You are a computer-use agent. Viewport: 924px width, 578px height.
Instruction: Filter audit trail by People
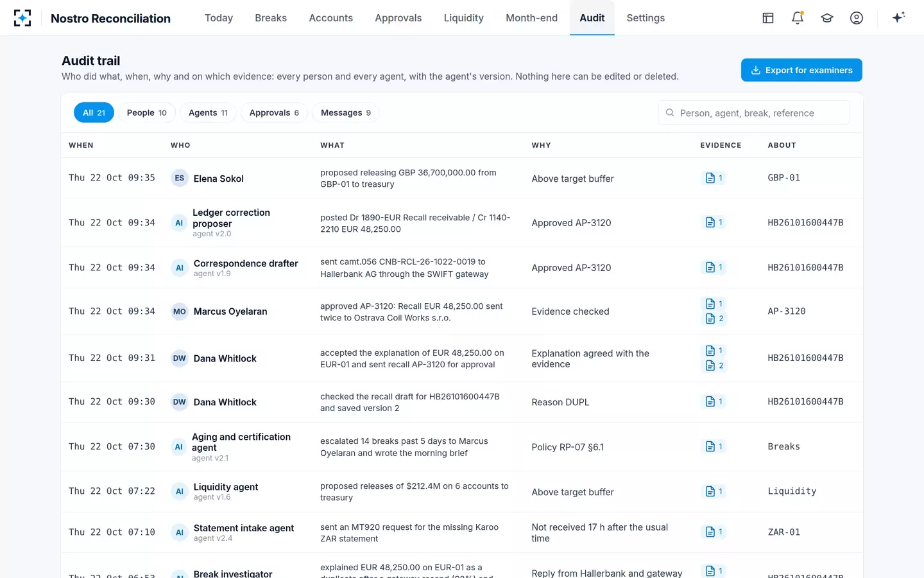147,112
